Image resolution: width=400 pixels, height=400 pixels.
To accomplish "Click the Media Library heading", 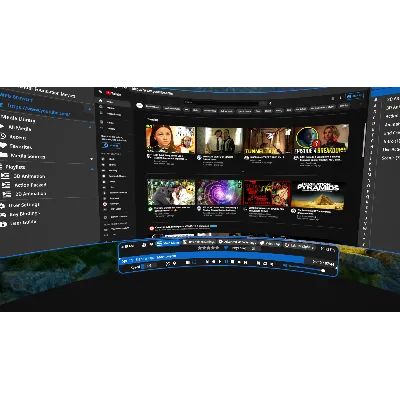I will [18, 118].
